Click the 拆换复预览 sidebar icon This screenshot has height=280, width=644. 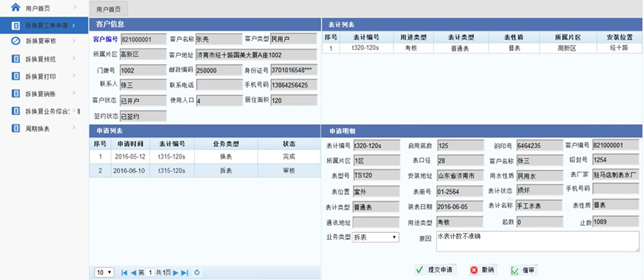coord(16,59)
